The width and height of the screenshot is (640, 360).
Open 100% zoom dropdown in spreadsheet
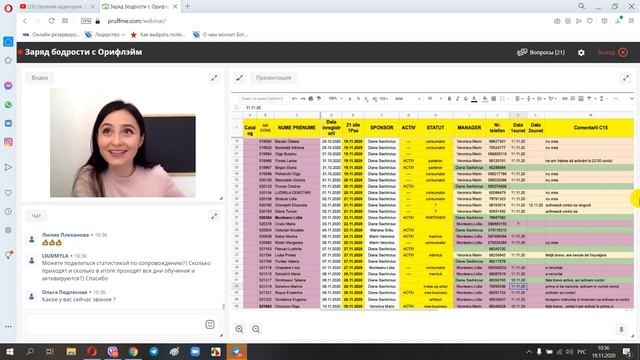(x=336, y=99)
